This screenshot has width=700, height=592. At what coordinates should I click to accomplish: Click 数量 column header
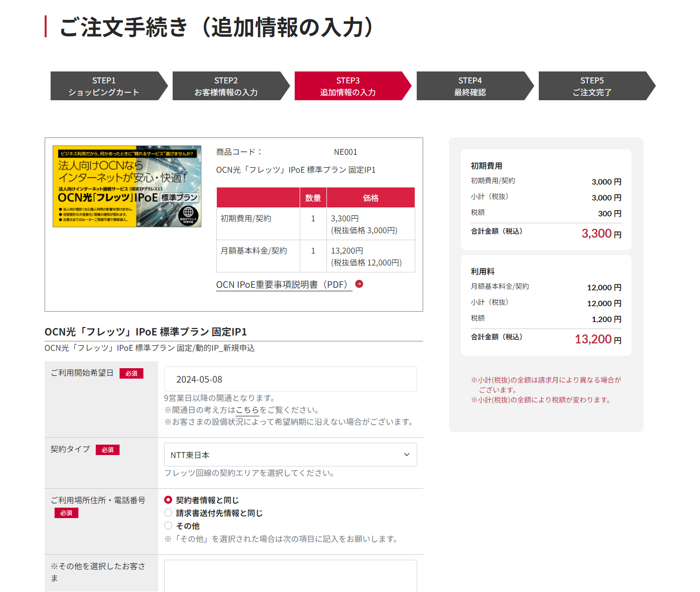point(313,197)
